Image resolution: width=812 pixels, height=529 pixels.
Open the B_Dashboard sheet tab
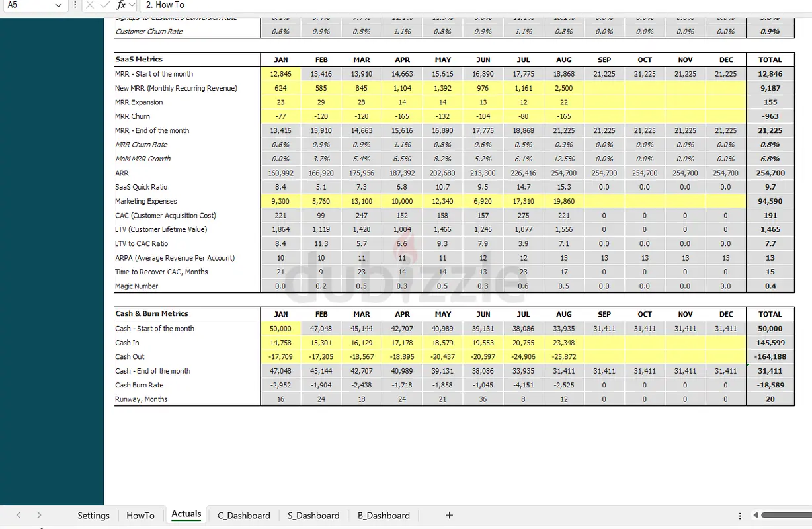point(384,516)
